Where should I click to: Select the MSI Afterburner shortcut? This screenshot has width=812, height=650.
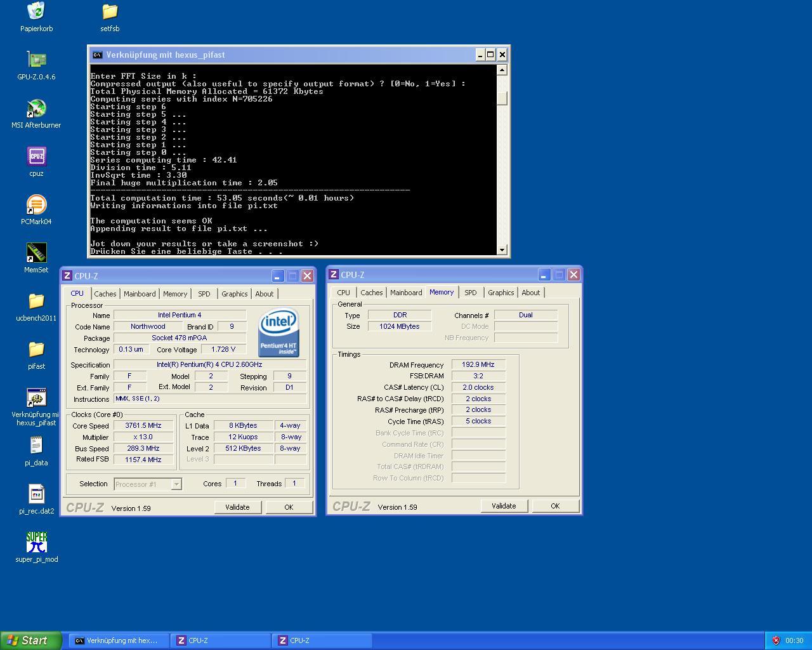click(36, 108)
